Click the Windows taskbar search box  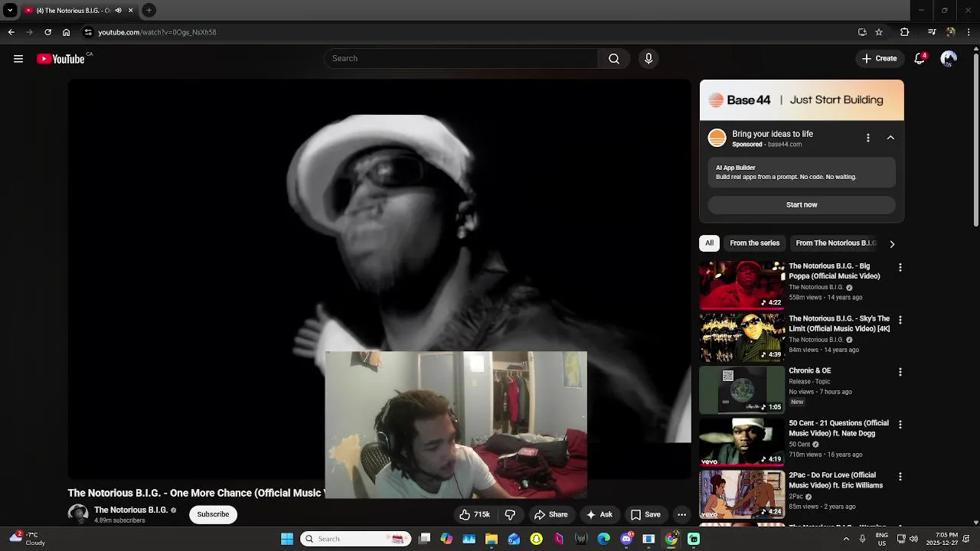355,539
